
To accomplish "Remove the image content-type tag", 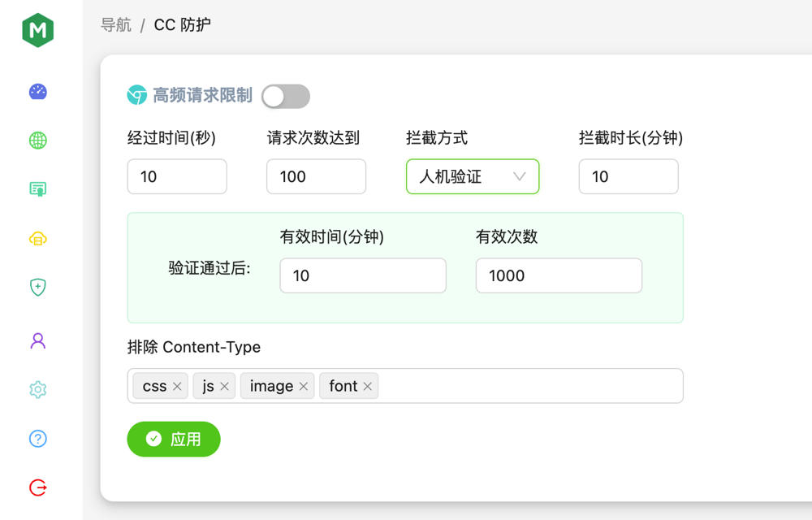I will (x=304, y=387).
